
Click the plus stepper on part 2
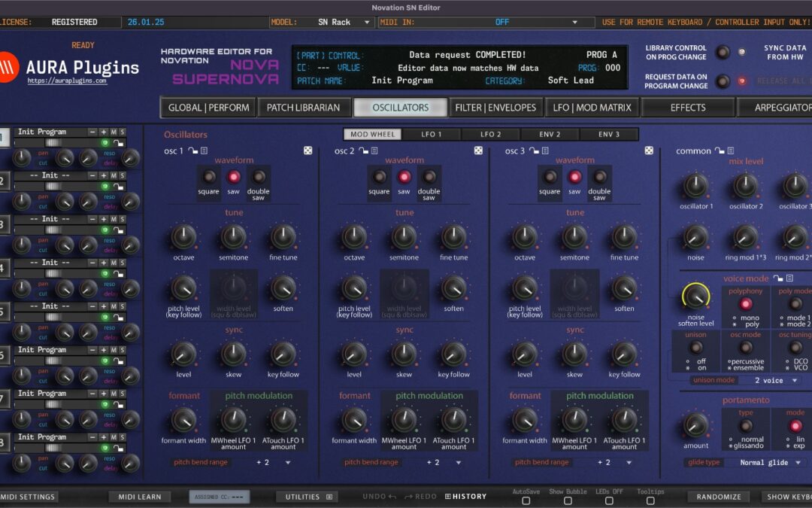pos(103,175)
